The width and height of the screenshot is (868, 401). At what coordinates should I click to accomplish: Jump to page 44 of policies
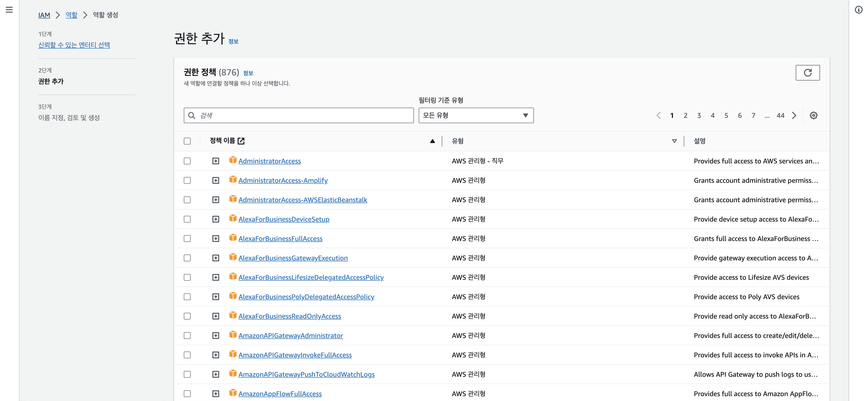point(780,116)
